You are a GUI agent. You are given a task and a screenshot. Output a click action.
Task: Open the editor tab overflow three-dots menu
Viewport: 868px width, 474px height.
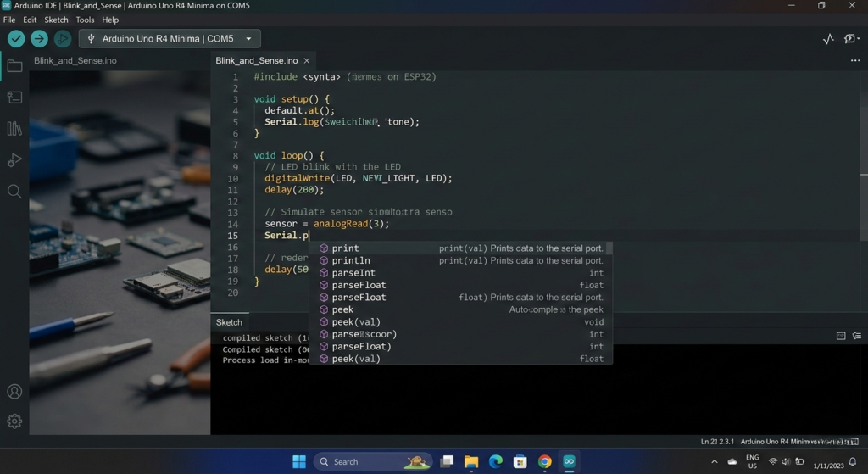tap(854, 61)
